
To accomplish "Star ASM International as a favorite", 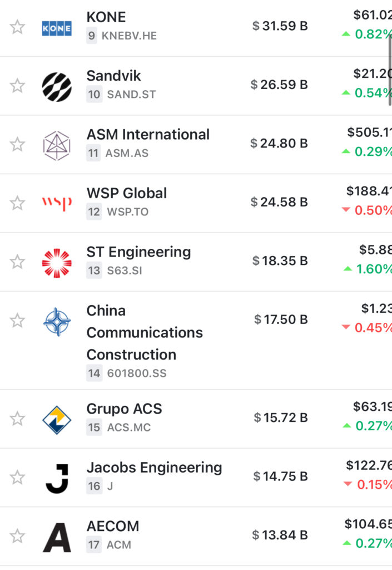I will [17, 145].
